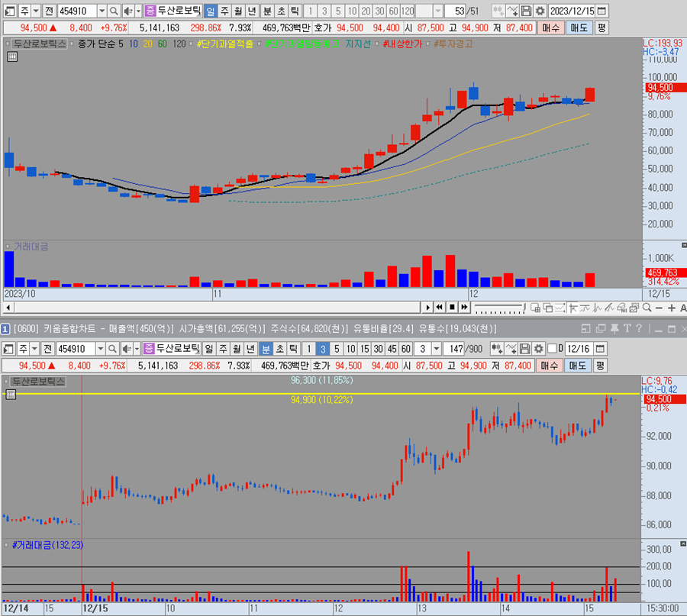Open the calendar picker beside 12/16
The image size is (687, 616).
(600, 349)
